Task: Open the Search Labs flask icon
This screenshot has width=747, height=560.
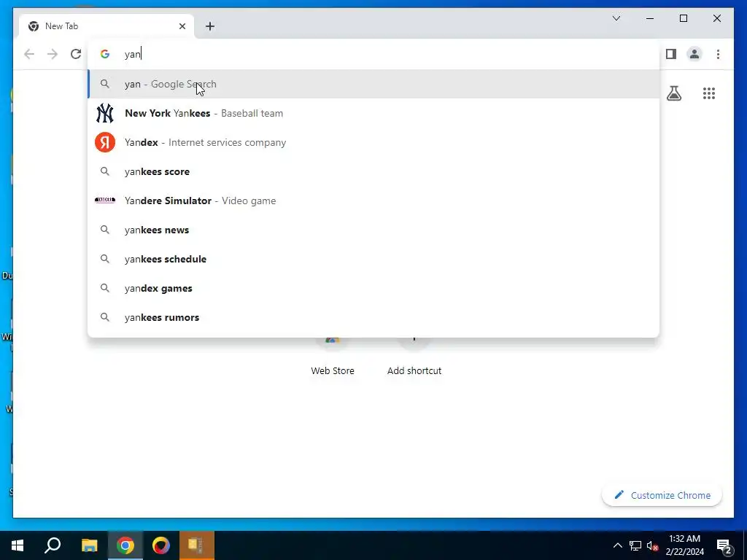Action: click(x=673, y=93)
